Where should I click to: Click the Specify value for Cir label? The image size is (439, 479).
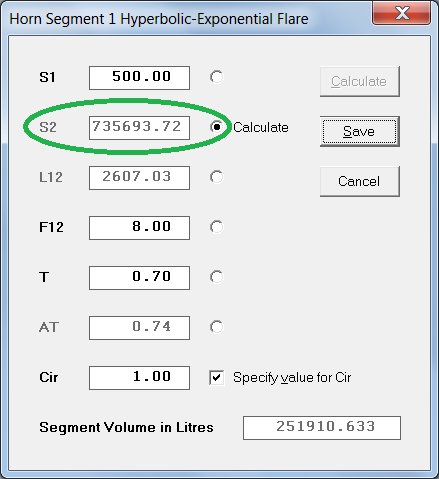(292, 378)
